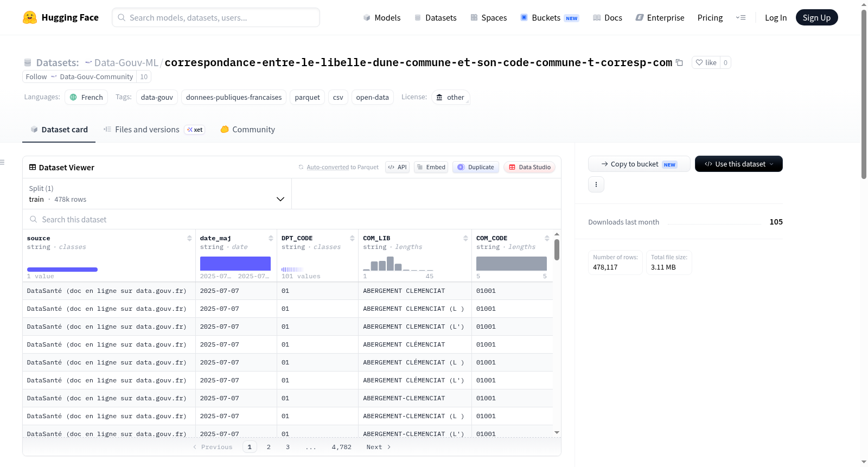Viewport: 868px width, 467px height.
Task: Select the data-gouv tag
Action: [x=157, y=97]
